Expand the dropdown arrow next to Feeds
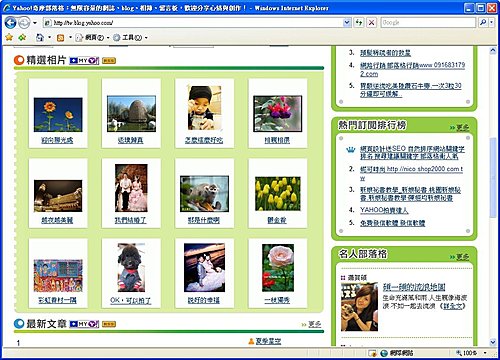The width and height of the screenshot is (500, 360). pos(70,37)
